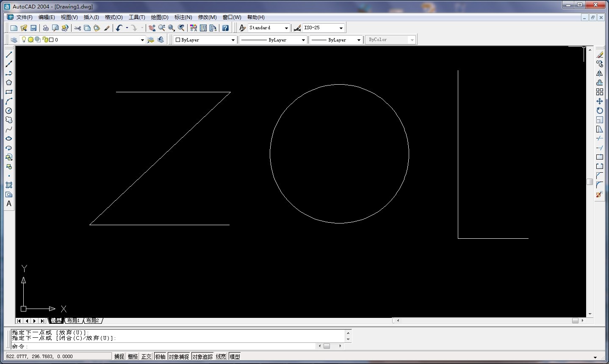Switch to the 布局2 layout tab
The width and height of the screenshot is (609, 364).
[93, 321]
